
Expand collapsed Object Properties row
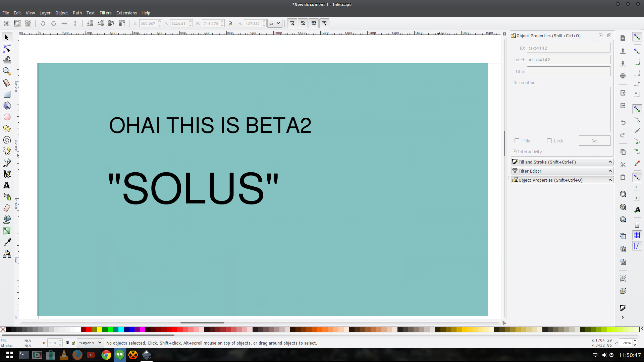pos(562,180)
